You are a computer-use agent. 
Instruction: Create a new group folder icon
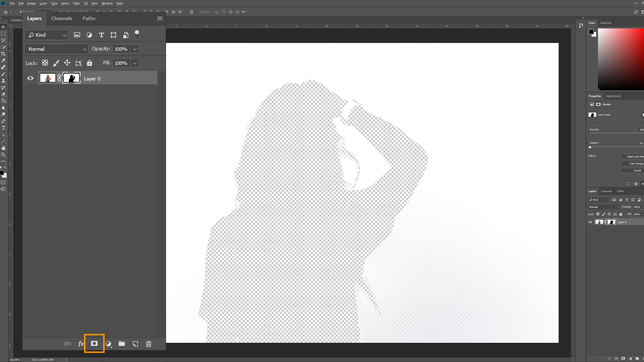click(122, 344)
